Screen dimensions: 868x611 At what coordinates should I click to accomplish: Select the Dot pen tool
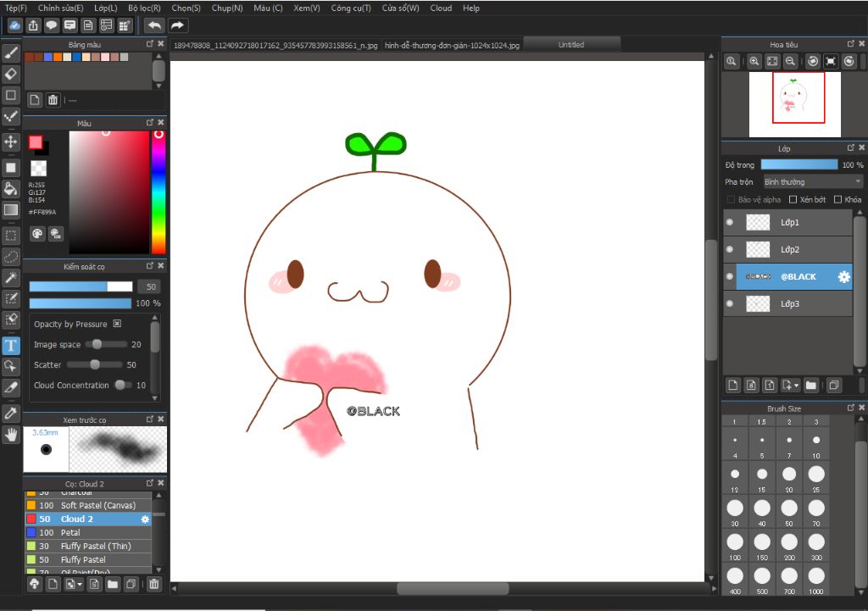pos(11,116)
